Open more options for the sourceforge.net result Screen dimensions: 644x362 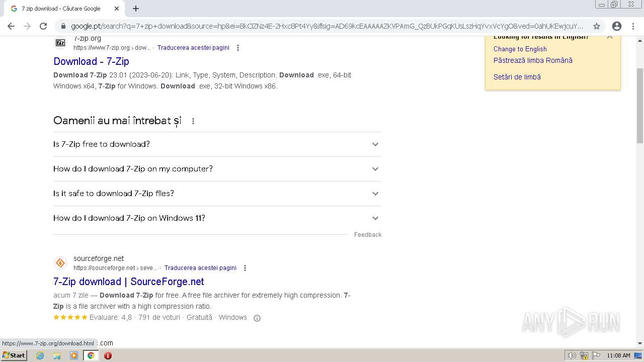click(x=245, y=268)
